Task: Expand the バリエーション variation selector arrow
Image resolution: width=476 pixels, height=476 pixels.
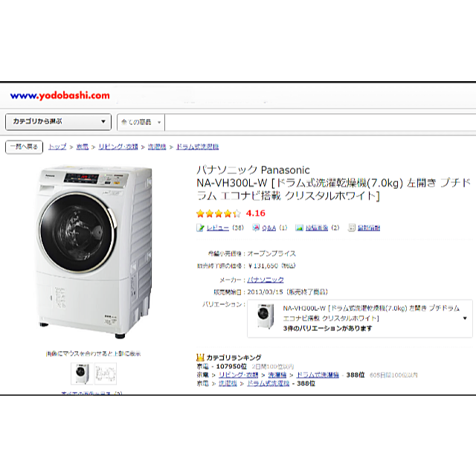Action: point(465,318)
